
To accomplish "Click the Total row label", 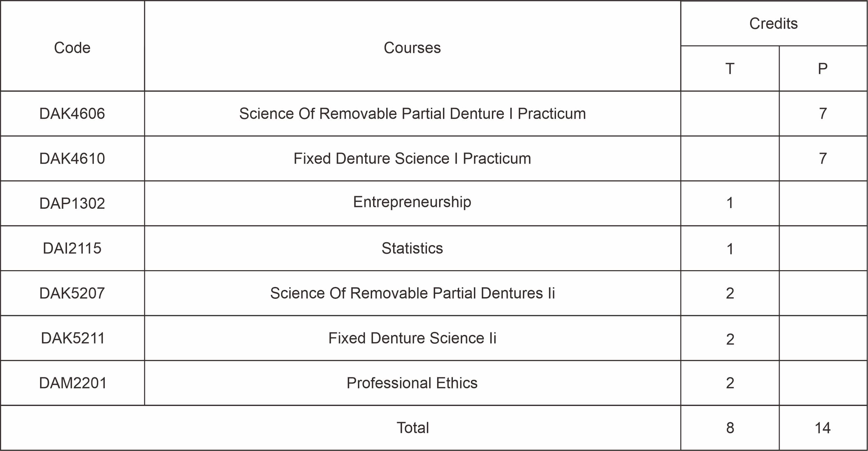I will 413,427.
